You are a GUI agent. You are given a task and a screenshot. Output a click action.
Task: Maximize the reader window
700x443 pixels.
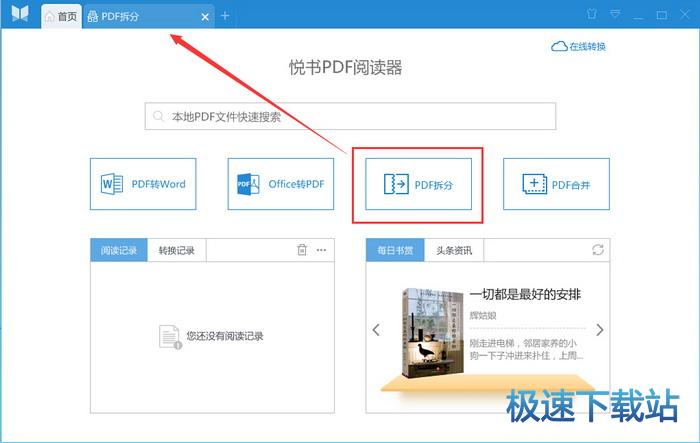pos(662,15)
